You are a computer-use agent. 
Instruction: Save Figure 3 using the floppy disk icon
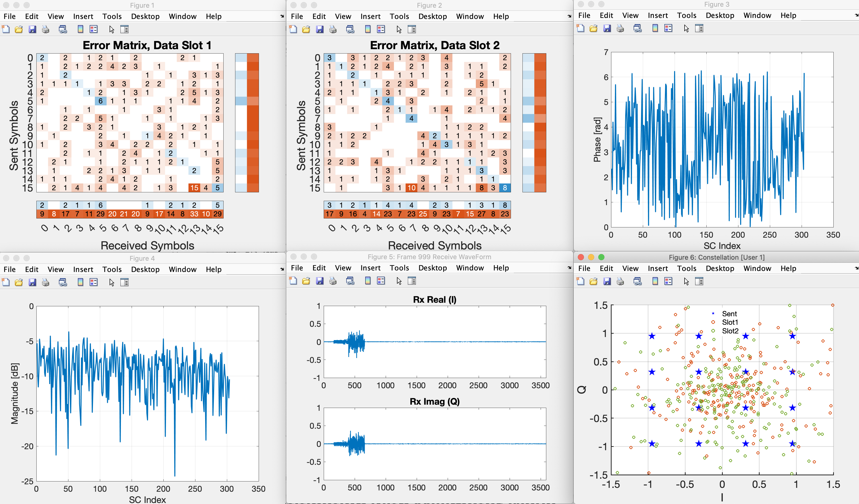coord(607,28)
